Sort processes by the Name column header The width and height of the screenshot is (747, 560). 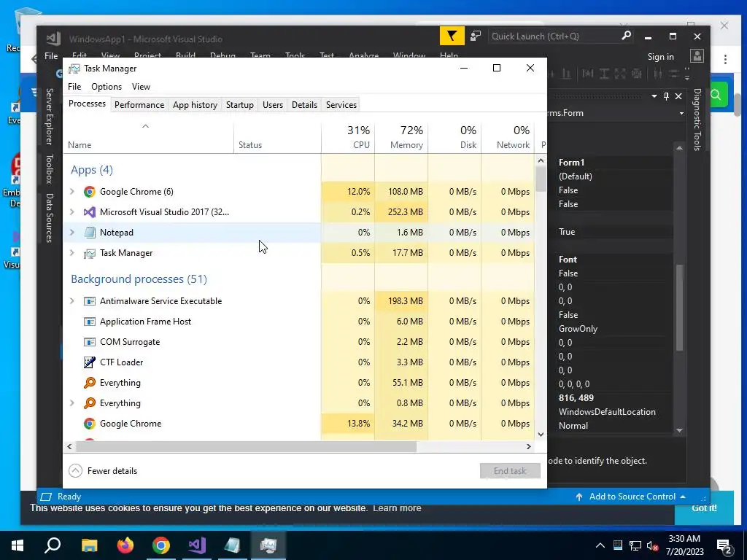(x=148, y=138)
